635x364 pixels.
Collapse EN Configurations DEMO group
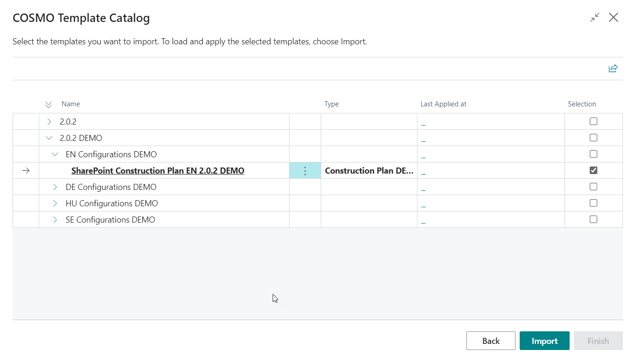[55, 154]
